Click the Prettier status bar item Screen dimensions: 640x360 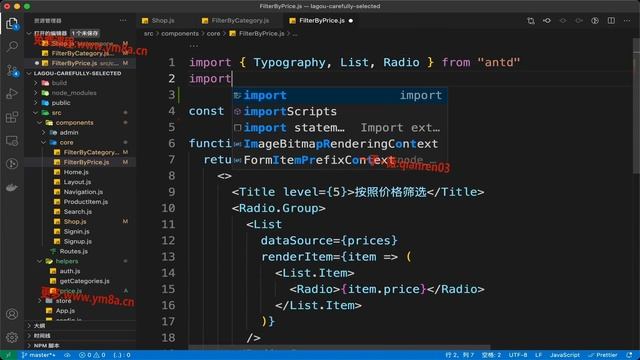[x=603, y=355]
